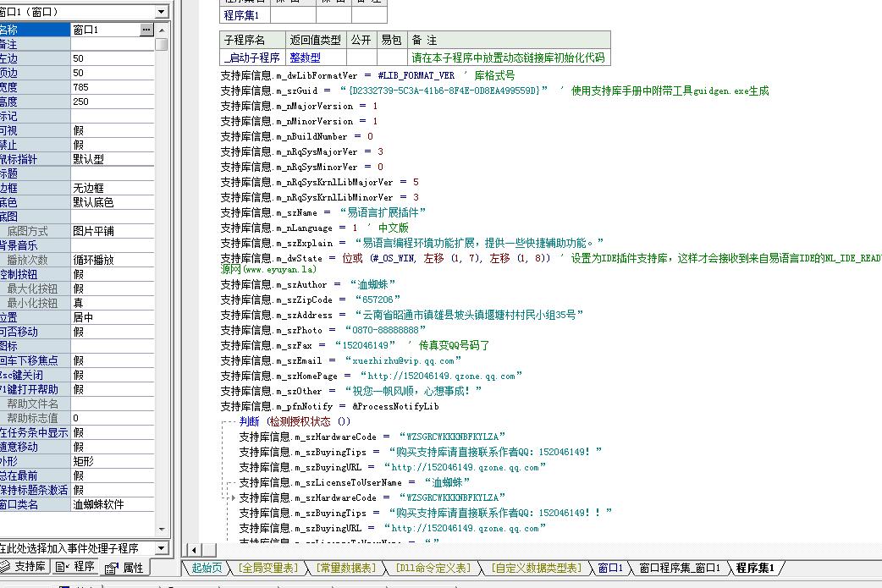Click the 窗口类名 value 渔蜘蛛软件
The width and height of the screenshot is (882, 588).
click(x=113, y=505)
